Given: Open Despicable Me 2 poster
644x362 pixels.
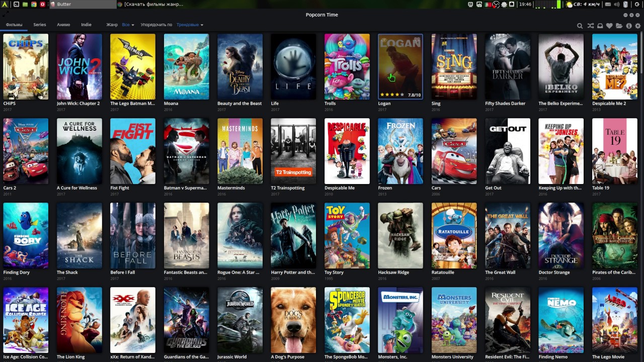Looking at the screenshot, I should 615,67.
